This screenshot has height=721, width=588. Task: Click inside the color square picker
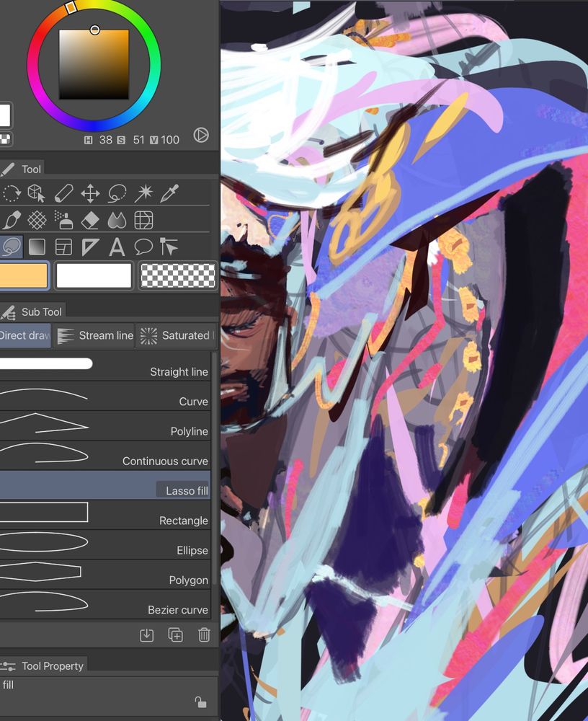[x=94, y=64]
